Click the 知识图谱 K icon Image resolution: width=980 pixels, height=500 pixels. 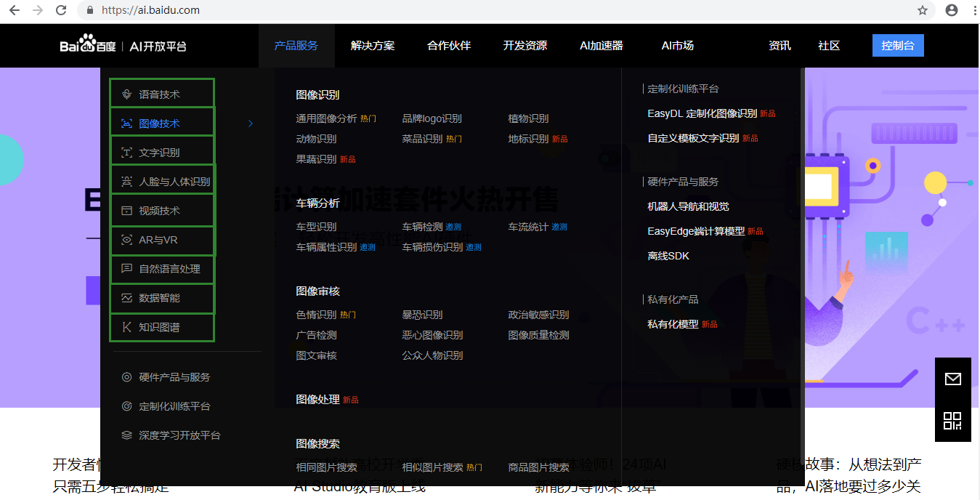point(126,327)
